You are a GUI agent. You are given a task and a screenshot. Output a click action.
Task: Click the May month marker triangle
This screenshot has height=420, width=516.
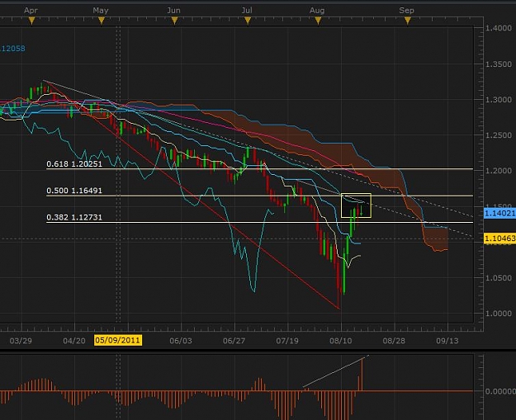point(102,21)
